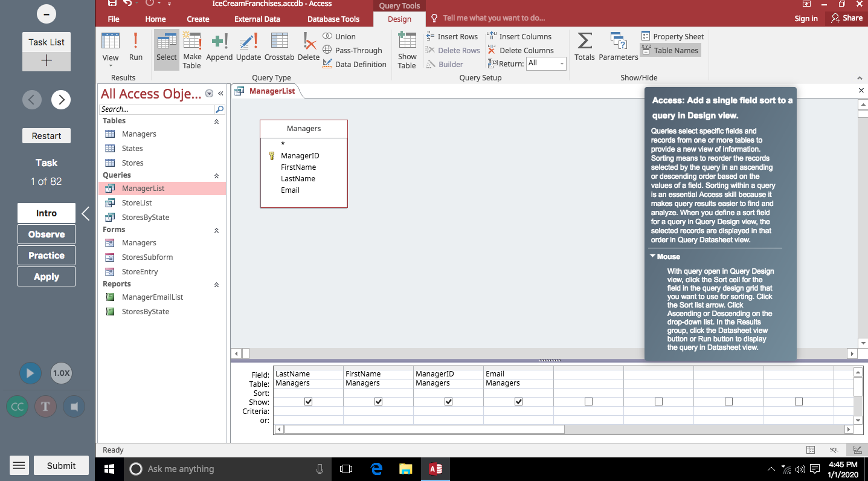
Task: Click the Restart button
Action: [x=47, y=136]
